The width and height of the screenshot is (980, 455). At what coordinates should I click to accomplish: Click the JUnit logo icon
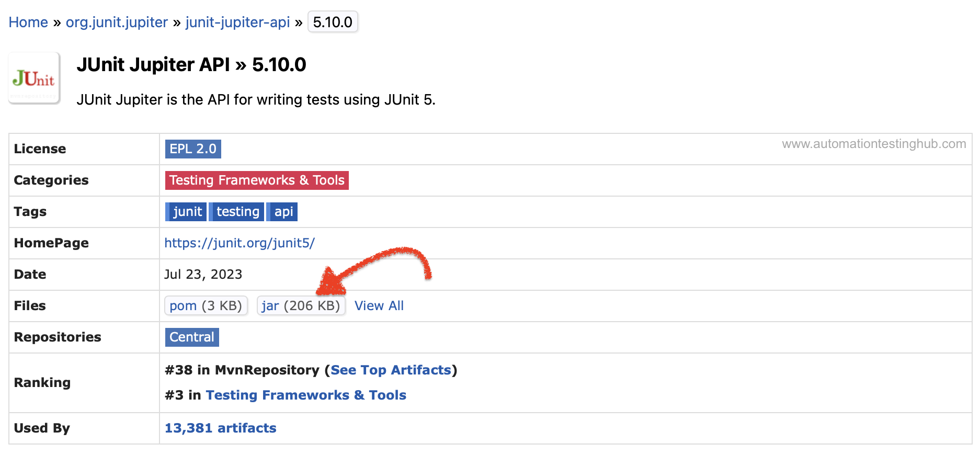(x=35, y=78)
